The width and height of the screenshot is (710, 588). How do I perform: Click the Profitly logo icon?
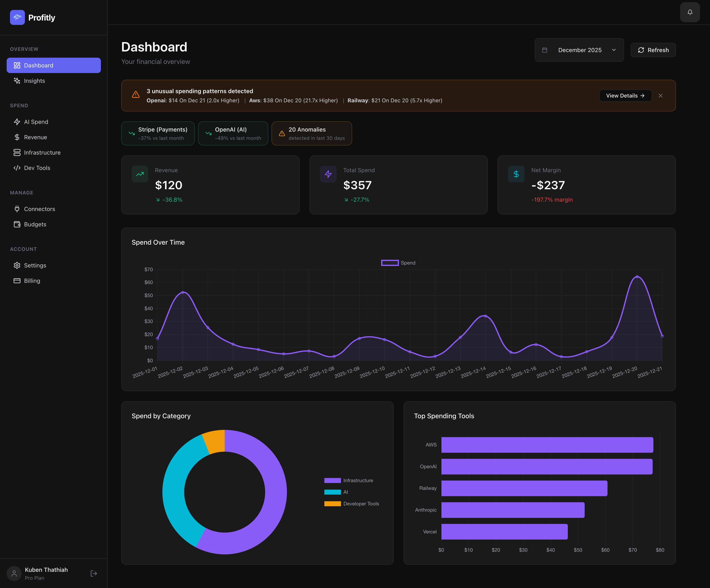click(17, 17)
